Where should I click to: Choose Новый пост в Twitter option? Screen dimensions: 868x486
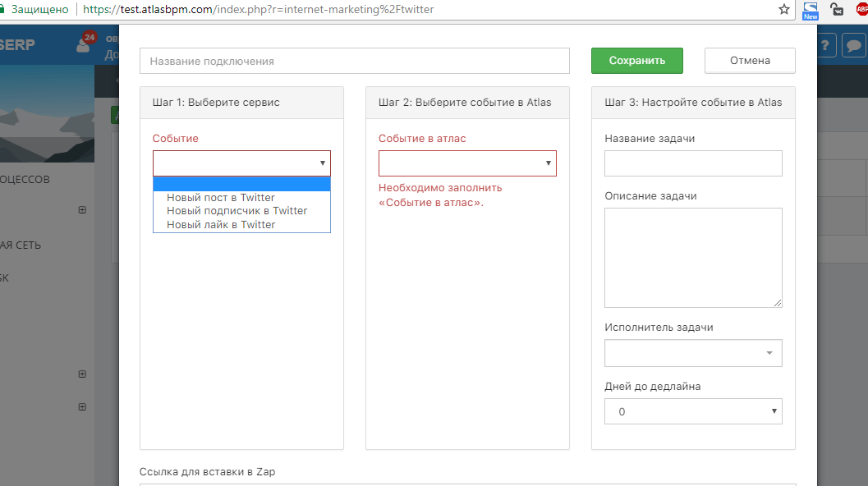(x=242, y=198)
